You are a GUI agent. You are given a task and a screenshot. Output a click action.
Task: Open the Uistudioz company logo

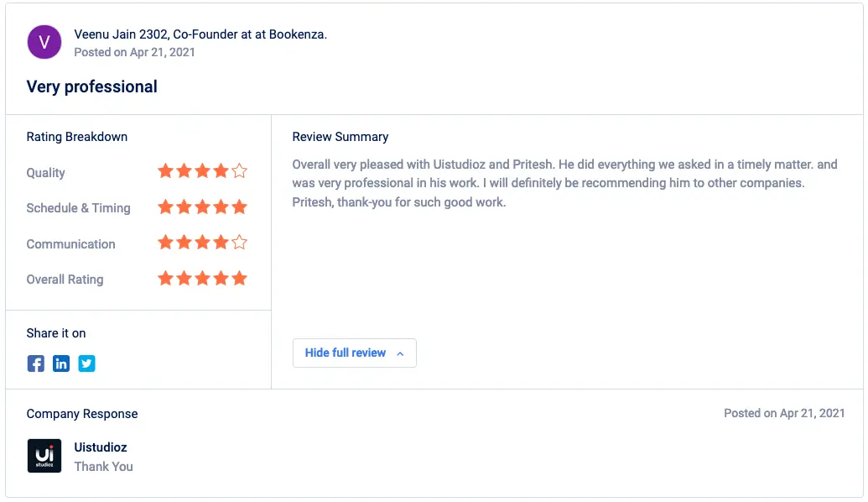44,456
